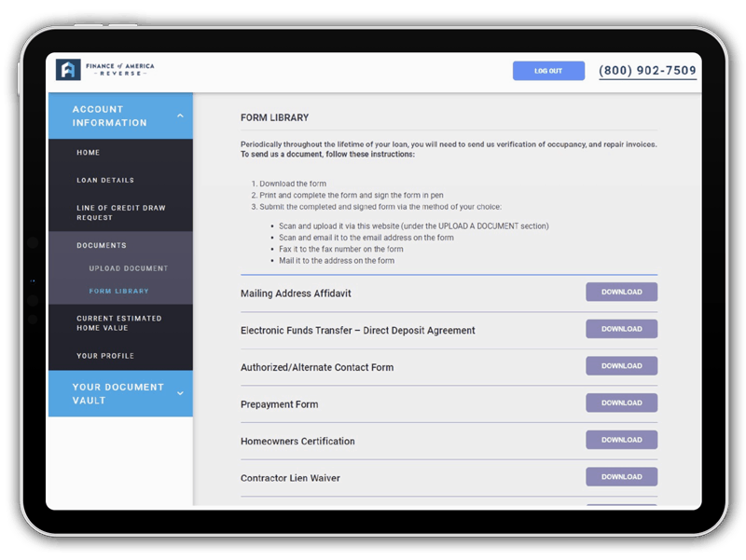This screenshot has width=746, height=560.
Task: Download the Contractor Lien Waiver
Action: click(x=621, y=477)
